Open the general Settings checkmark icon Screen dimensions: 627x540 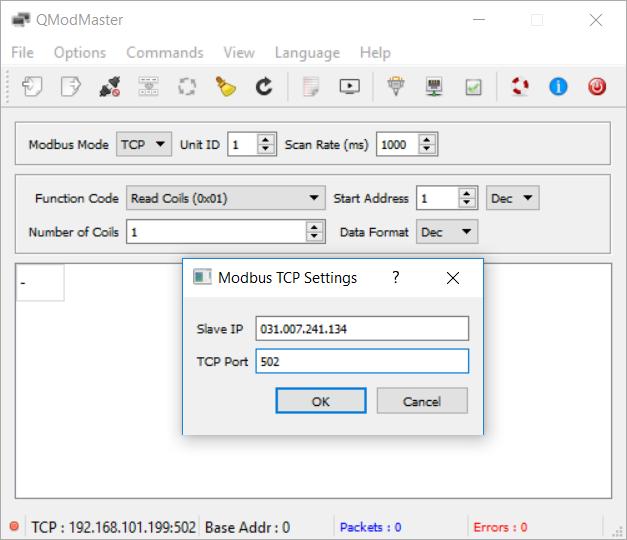click(x=473, y=87)
